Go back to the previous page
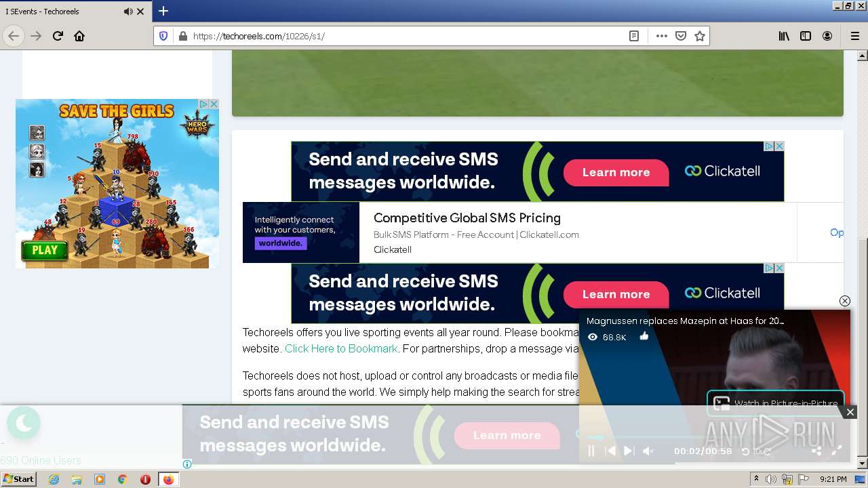This screenshot has height=488, width=868. 14,36
